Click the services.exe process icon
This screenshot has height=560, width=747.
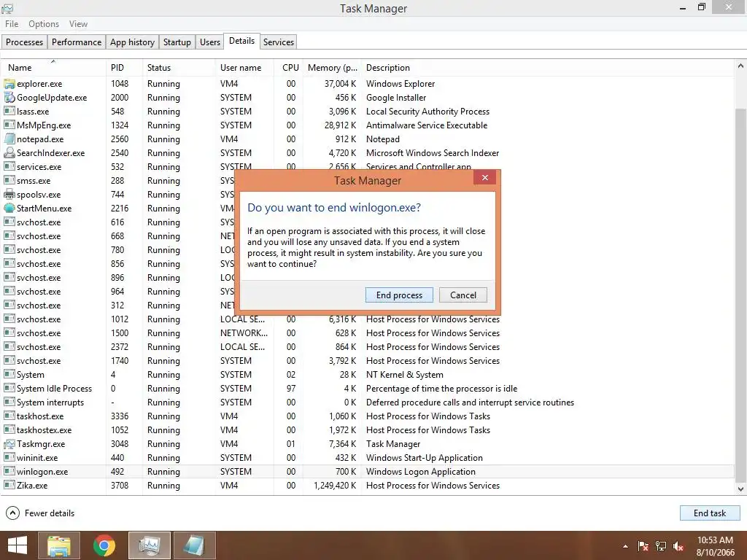point(9,167)
